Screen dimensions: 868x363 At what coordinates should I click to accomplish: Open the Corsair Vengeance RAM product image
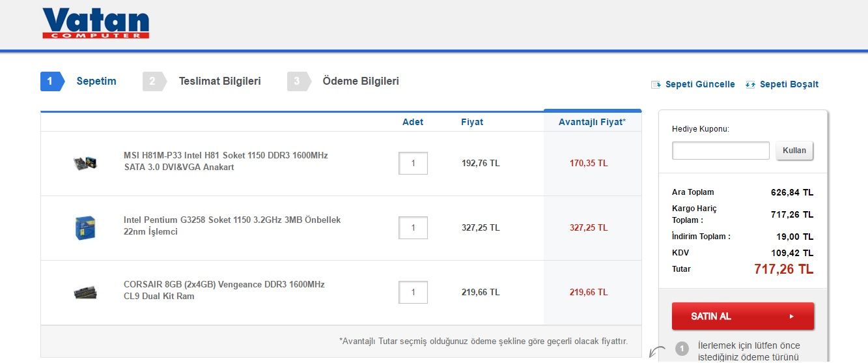point(85,292)
